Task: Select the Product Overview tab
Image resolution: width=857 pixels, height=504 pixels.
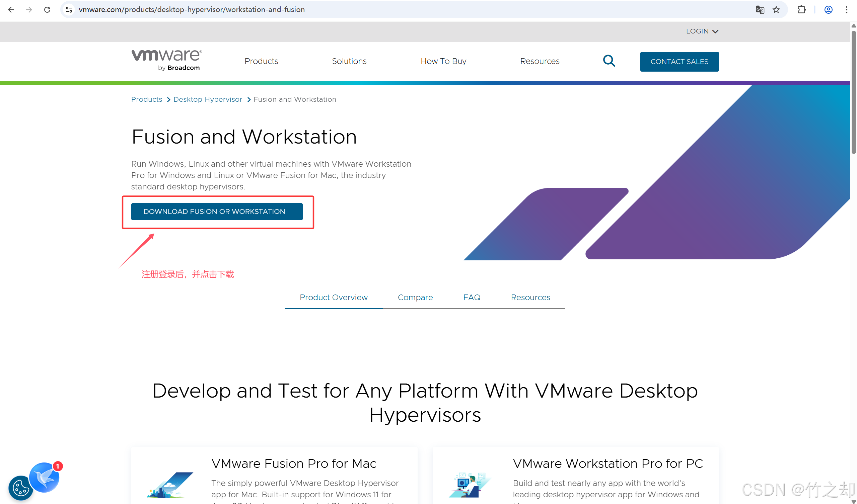Action: click(333, 298)
